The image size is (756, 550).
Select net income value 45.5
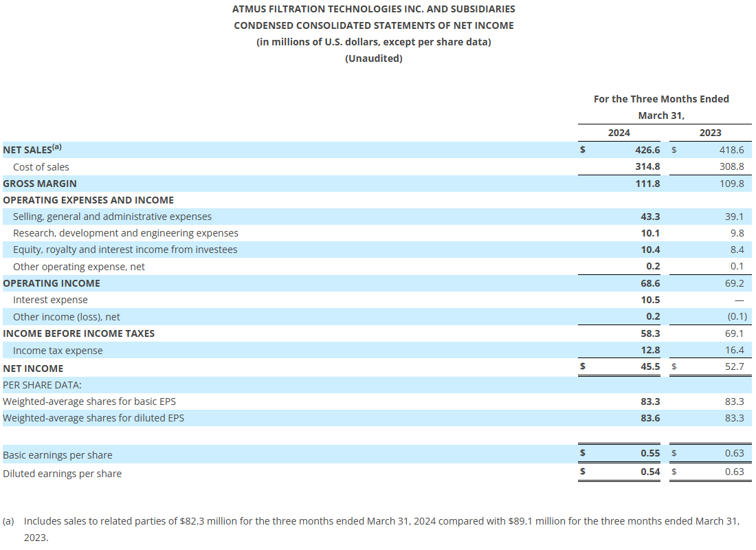pos(650,366)
